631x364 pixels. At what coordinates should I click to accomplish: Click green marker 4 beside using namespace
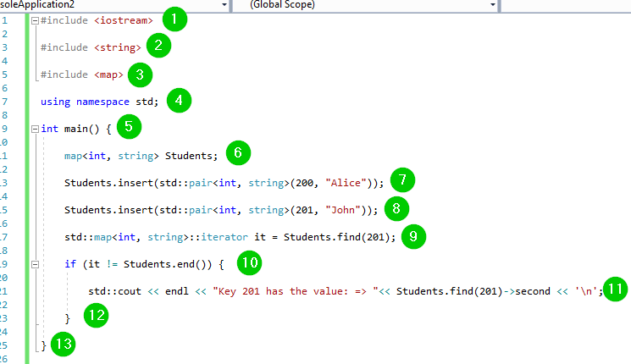tap(179, 101)
